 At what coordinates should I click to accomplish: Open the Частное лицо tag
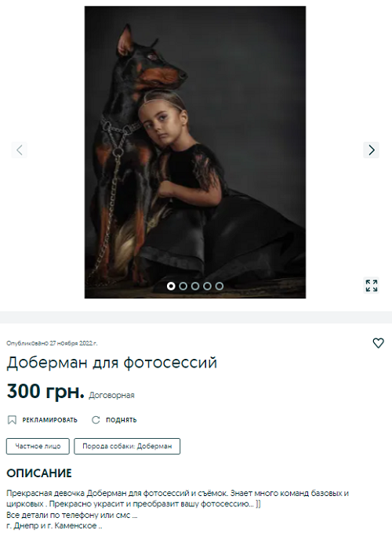click(x=38, y=446)
